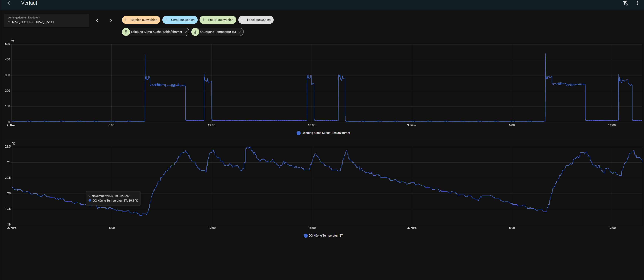Screen dimensions: 644x280
Task: Open the three-dot overflow menu
Action: click(637, 3)
